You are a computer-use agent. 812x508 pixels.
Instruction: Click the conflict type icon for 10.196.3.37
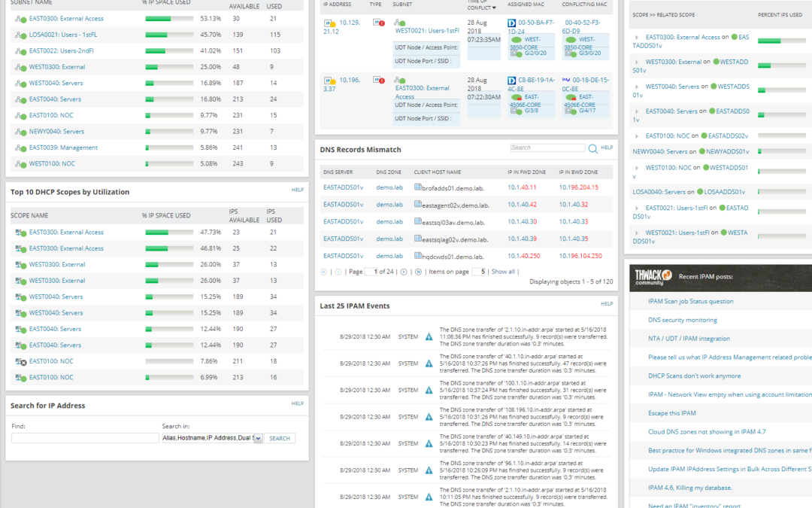coord(378,81)
